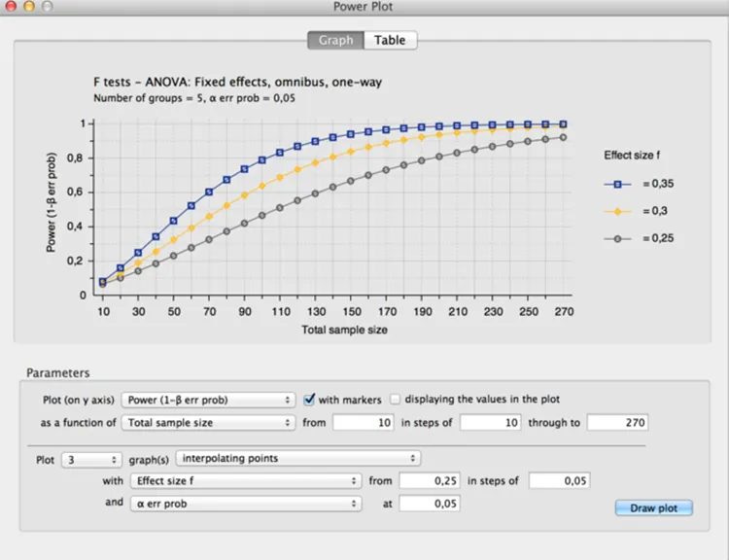Open the 'Effect size f' dropdown
729x560 pixels.
(246, 480)
